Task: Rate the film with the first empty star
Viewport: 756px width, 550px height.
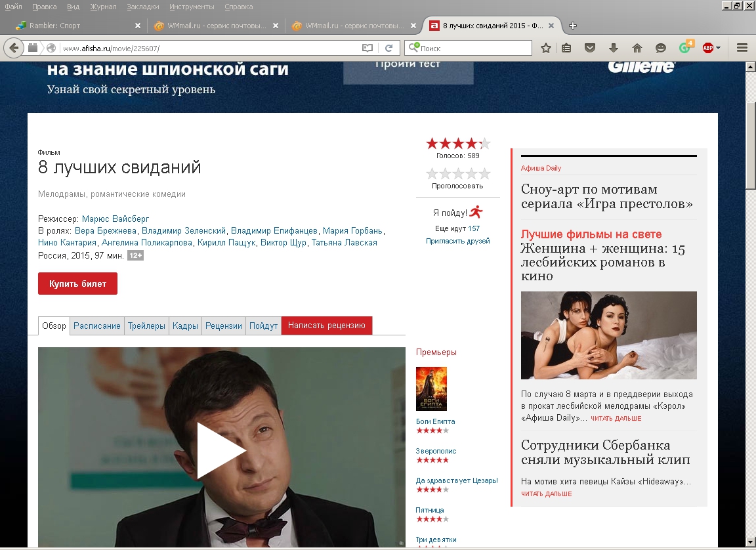Action: 432,173
